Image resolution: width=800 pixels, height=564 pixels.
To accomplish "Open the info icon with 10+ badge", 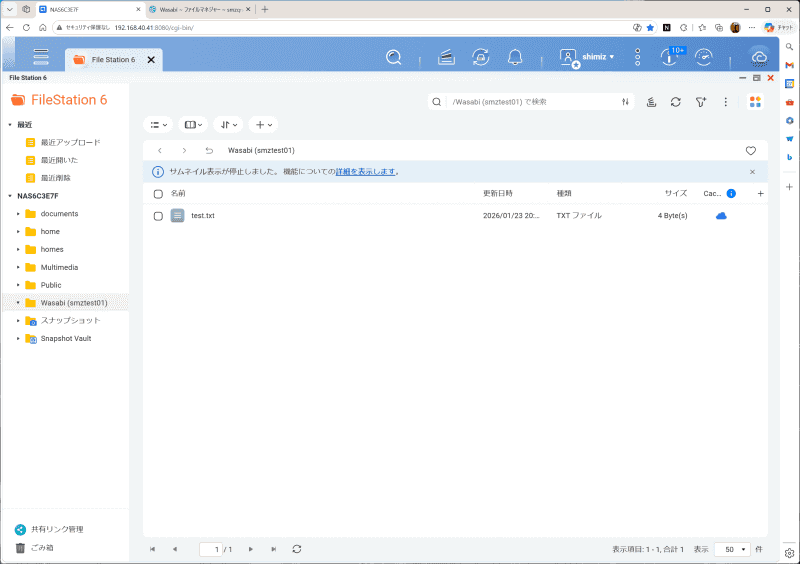I will tap(669, 57).
